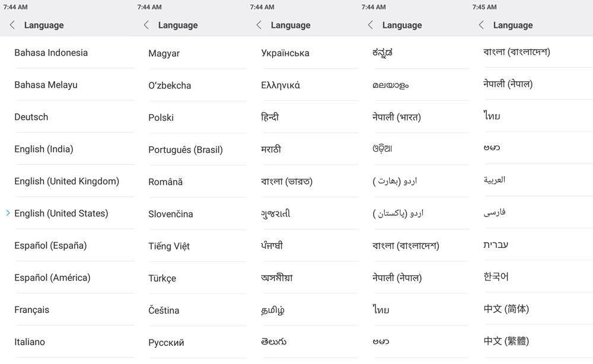
Task: Select Deutsch as the language
Action: point(31,117)
